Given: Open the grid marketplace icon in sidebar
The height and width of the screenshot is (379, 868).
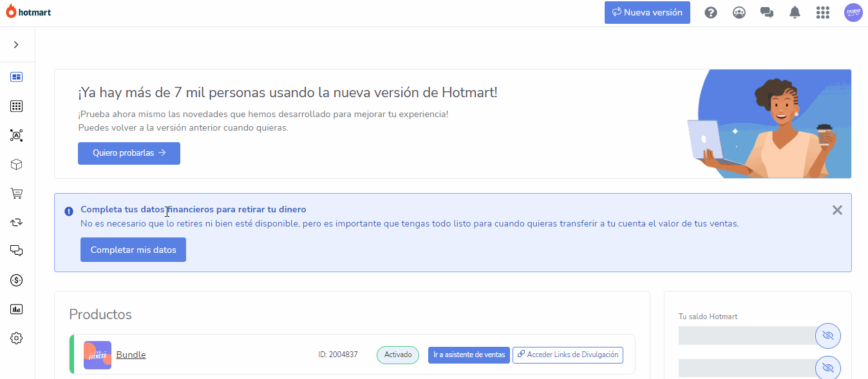Looking at the screenshot, I should pos(17,106).
